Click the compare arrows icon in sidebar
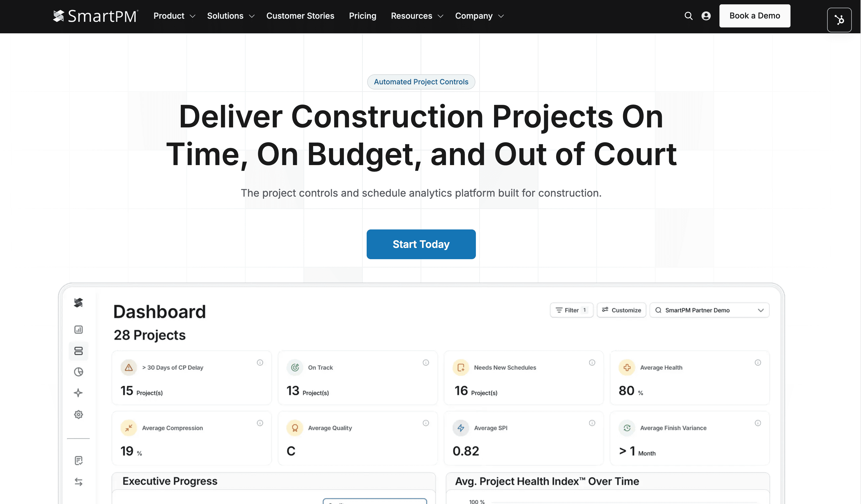 [78, 482]
